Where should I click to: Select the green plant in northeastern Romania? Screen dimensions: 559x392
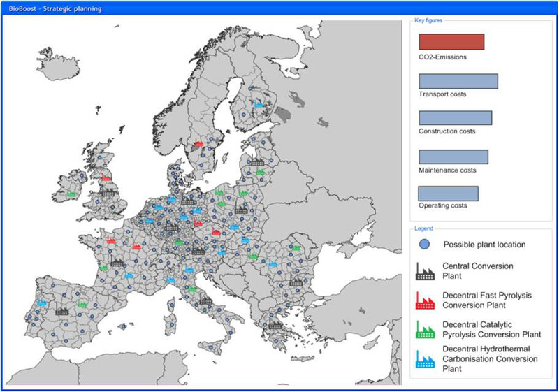tap(296, 247)
